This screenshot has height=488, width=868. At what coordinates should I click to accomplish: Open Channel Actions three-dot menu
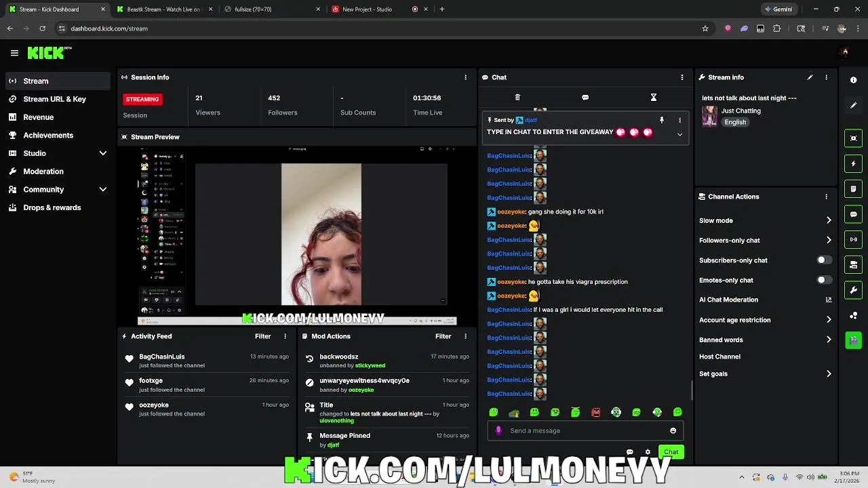826,197
